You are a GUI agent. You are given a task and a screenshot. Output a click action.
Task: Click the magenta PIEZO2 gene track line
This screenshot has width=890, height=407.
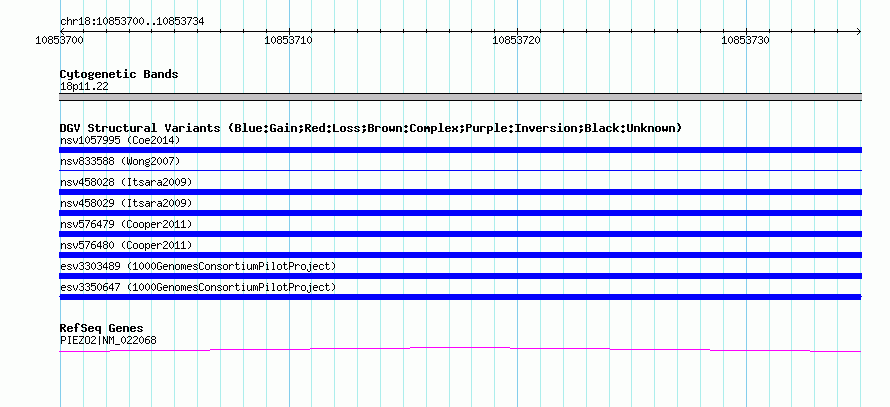tap(460, 349)
